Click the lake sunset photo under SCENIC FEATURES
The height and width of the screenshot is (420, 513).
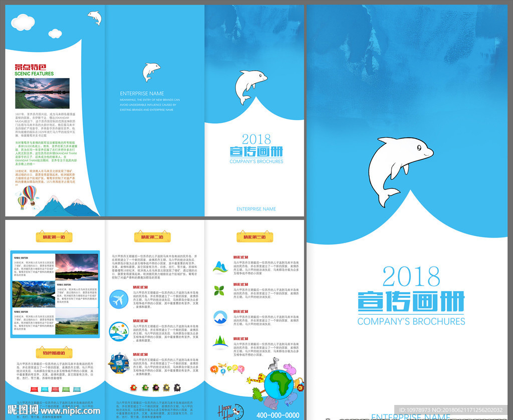[x=42, y=93]
